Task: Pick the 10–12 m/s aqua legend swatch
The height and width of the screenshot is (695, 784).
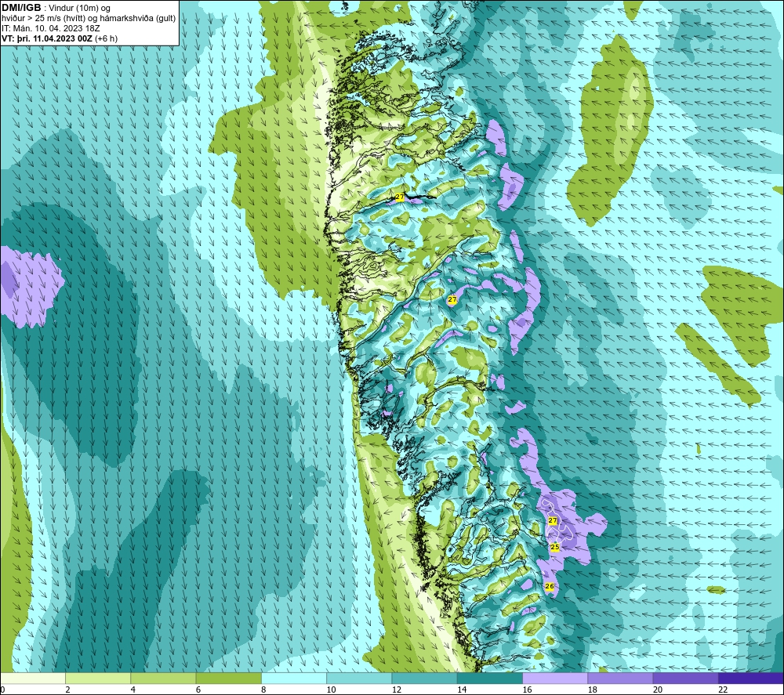Action: coord(359,678)
